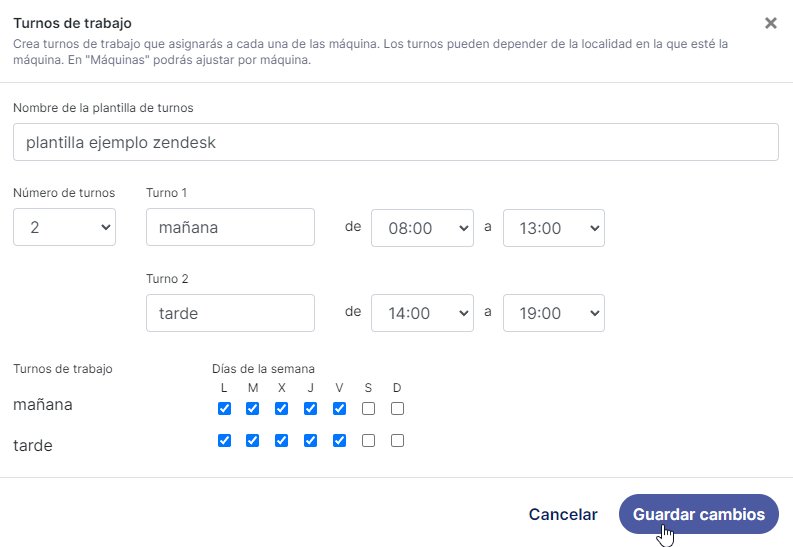Uncheck Monday for the mañana shift
This screenshot has width=793, height=547.
pyautogui.click(x=224, y=408)
